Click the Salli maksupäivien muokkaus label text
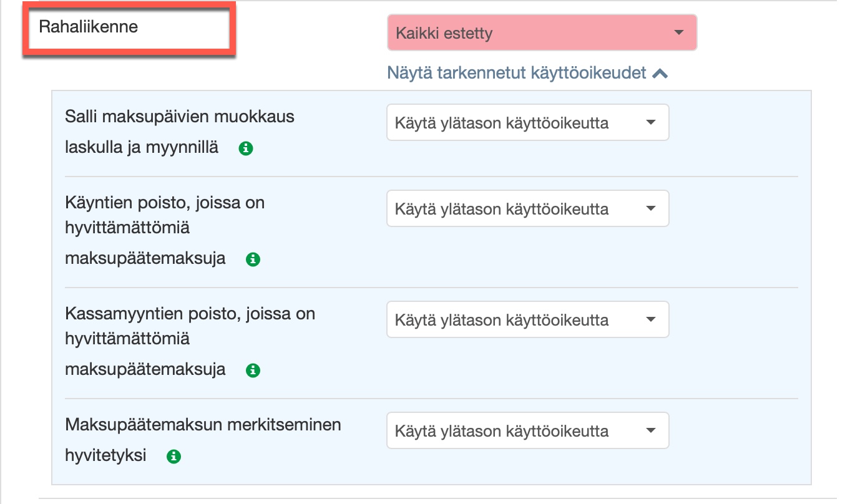Image resolution: width=850 pixels, height=504 pixels. tap(179, 117)
